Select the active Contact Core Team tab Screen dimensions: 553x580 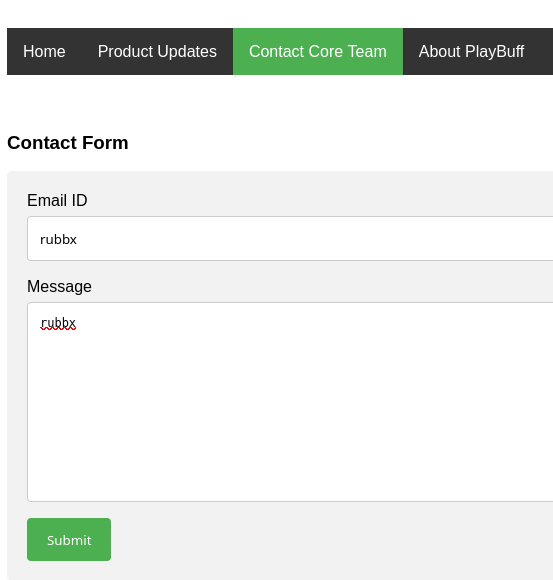(x=318, y=51)
